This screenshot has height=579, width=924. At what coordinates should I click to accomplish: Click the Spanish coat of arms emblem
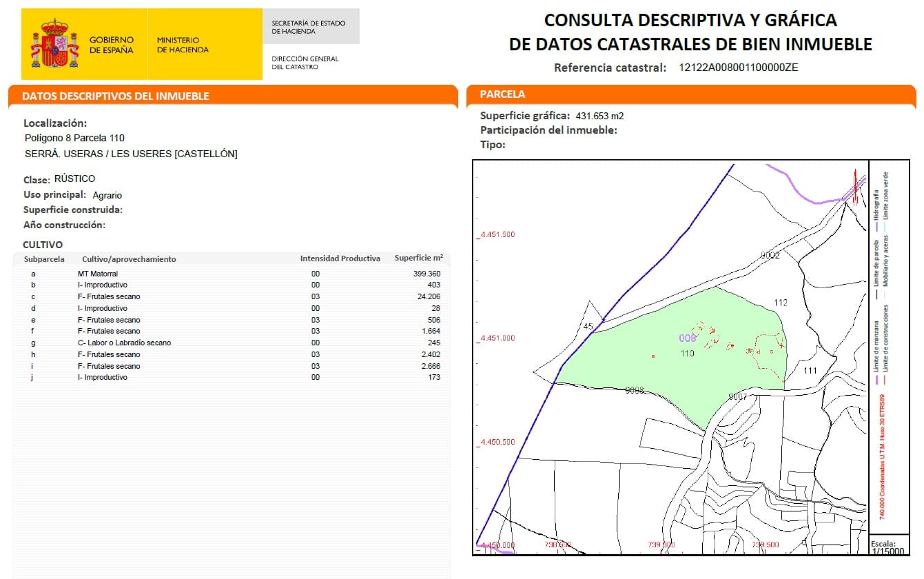pos(55,44)
